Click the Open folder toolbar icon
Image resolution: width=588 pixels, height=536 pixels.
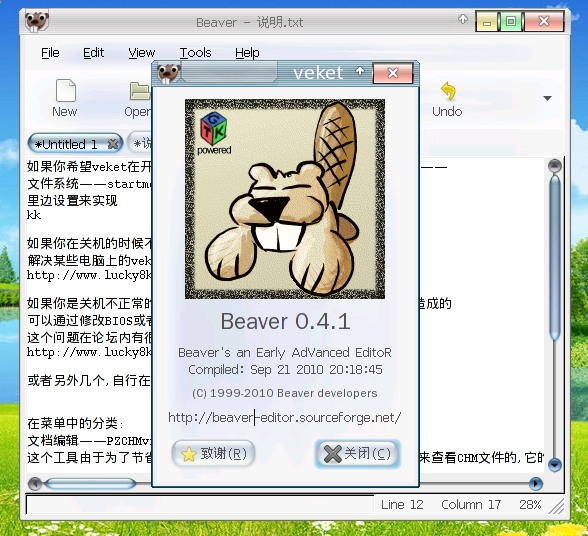pos(140,91)
